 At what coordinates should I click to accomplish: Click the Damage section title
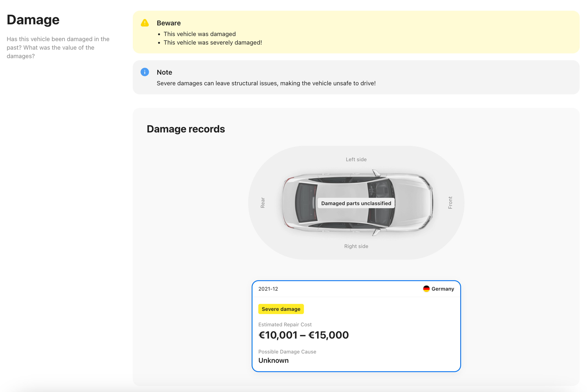pos(33,20)
